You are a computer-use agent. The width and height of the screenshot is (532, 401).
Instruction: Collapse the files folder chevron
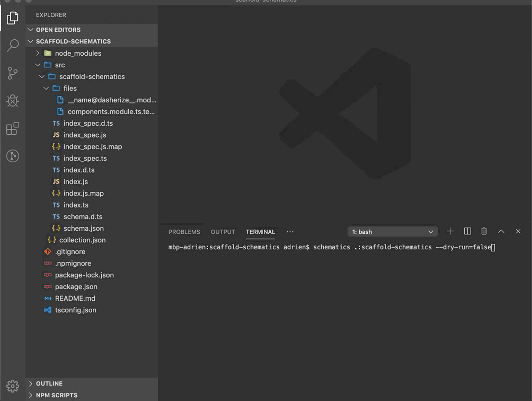(46, 88)
